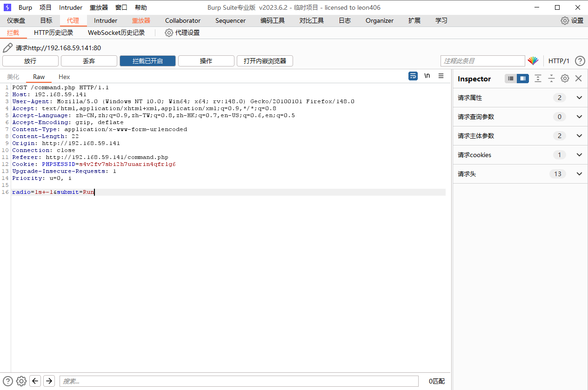Screen dimensions: 588x390
Task: Click the bottom-left help icon
Action: pos(8,381)
